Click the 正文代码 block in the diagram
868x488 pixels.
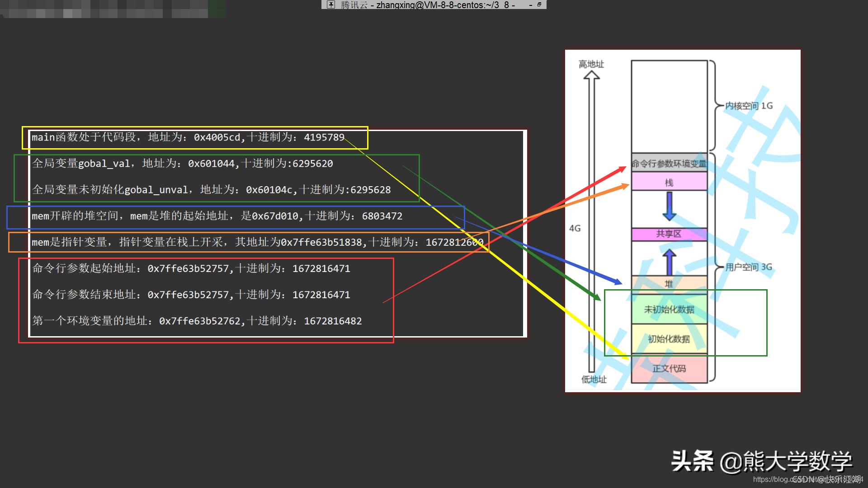point(669,368)
